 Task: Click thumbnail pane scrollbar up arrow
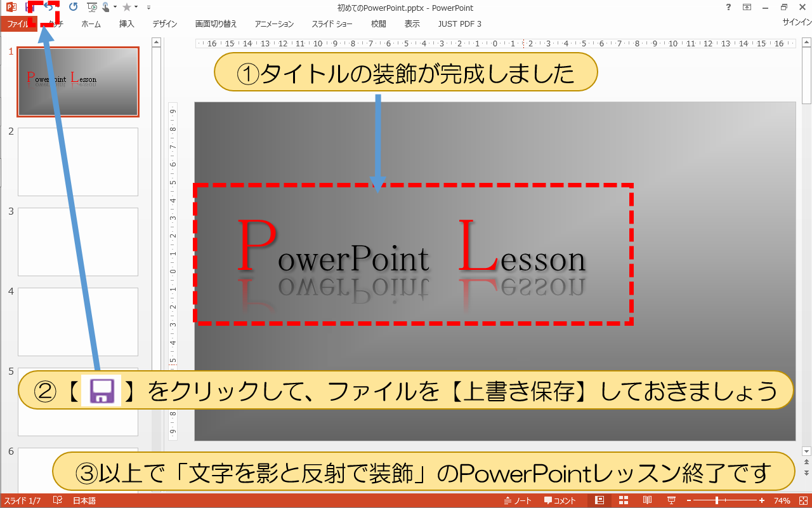(156, 43)
